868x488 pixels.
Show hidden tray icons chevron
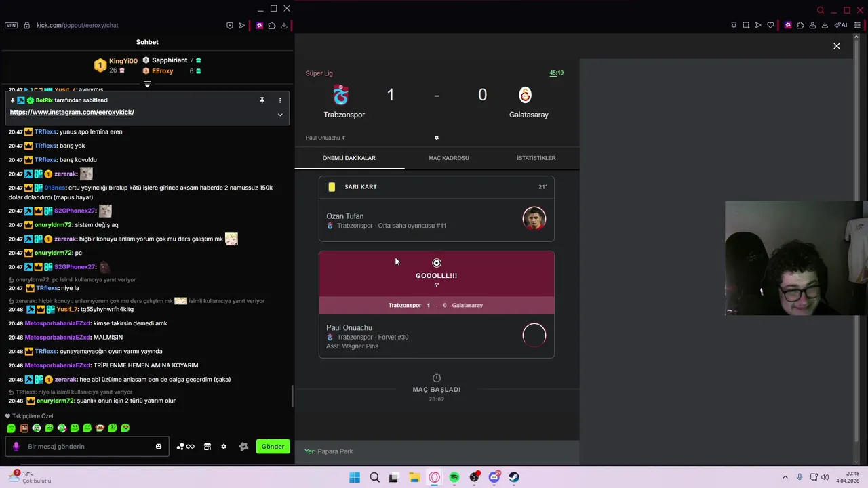[785, 477]
